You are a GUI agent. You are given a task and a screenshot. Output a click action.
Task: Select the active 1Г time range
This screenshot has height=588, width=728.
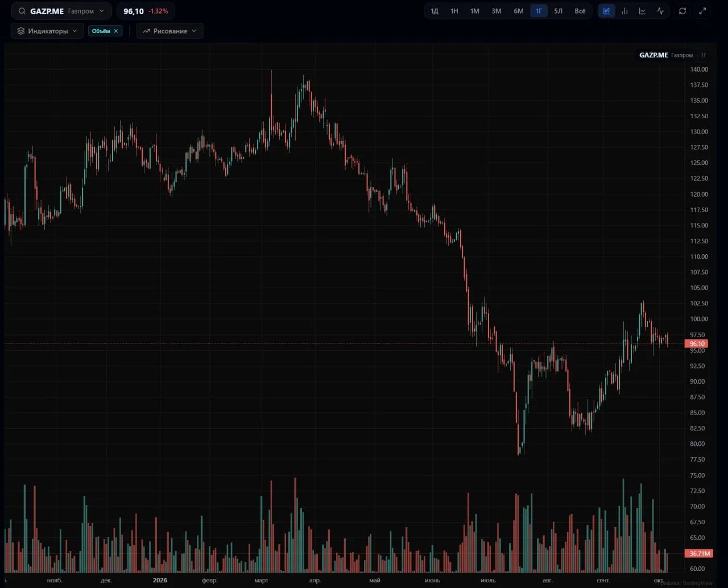tap(539, 11)
